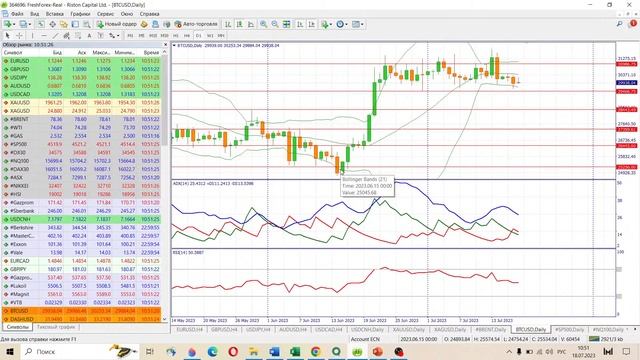Switch chart to bar chart icon
Screen dimensions: 640x360
click(228, 24)
